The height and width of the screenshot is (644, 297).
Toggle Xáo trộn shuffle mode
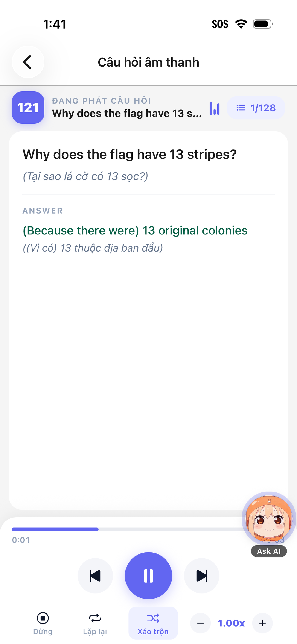(x=153, y=623)
